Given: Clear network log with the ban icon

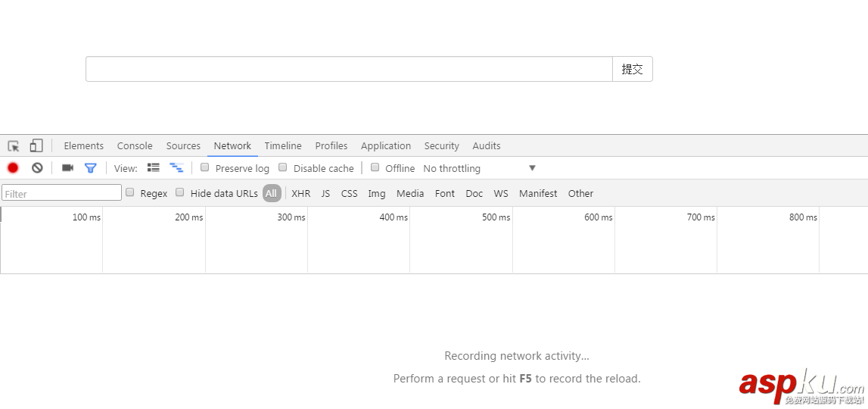Looking at the screenshot, I should tap(37, 168).
